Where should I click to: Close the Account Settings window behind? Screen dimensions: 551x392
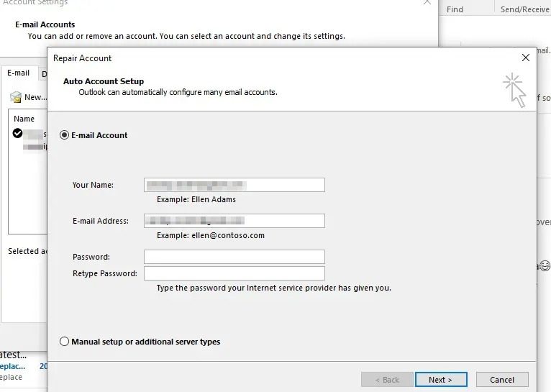pyautogui.click(x=427, y=3)
